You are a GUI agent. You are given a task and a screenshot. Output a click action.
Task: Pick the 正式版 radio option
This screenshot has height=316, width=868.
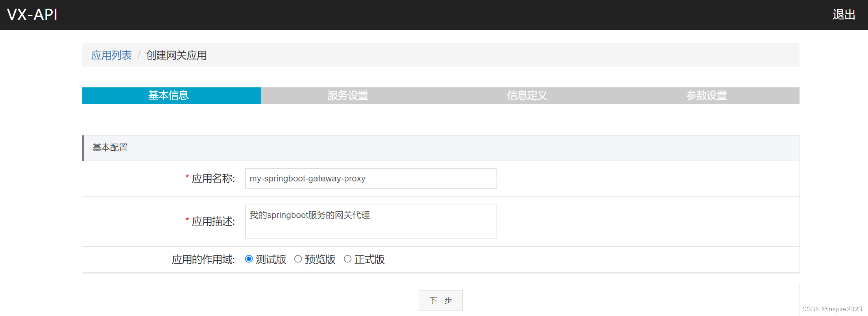tap(347, 259)
